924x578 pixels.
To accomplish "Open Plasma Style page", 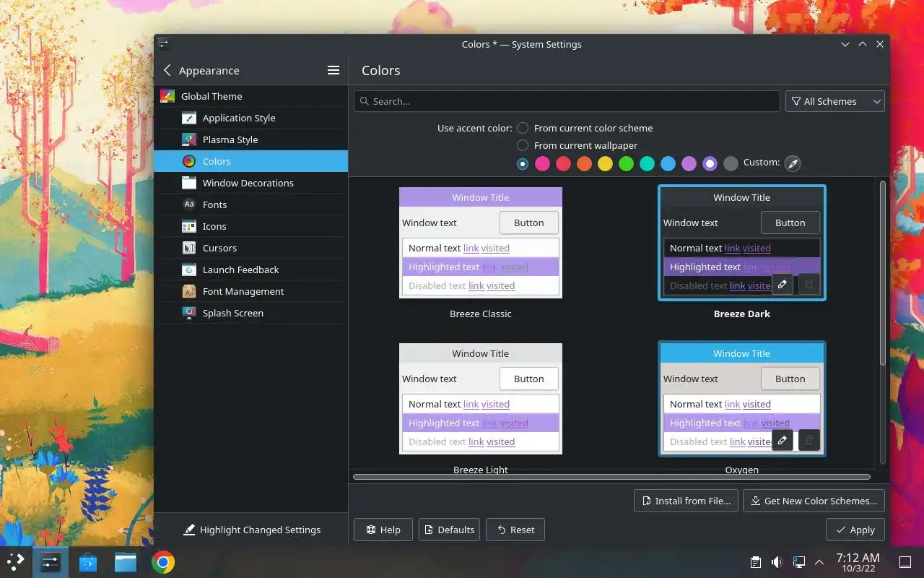I will [251, 139].
